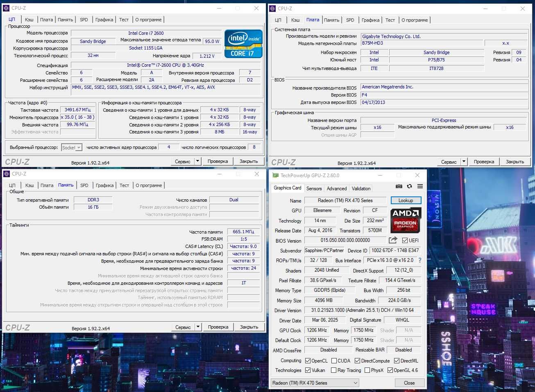Click Bus Interface question mark icon
This screenshot has height=392, width=535.
[420, 260]
